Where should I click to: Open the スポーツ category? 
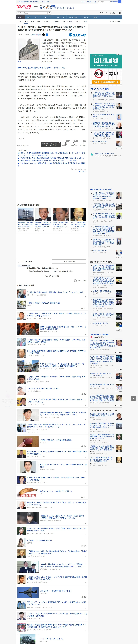click(x=56, y=21)
